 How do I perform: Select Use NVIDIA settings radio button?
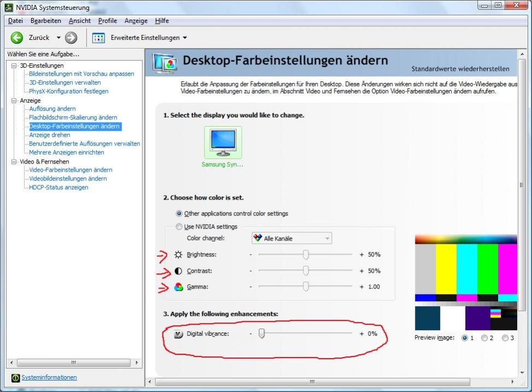point(179,226)
